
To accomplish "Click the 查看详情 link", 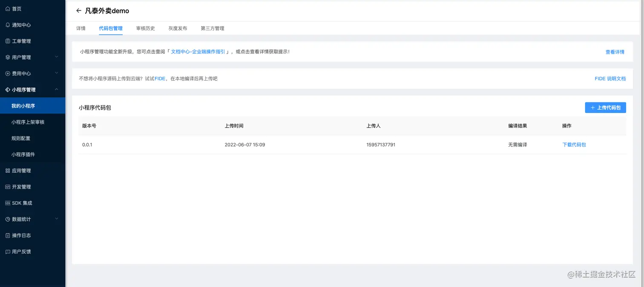I will (615, 52).
